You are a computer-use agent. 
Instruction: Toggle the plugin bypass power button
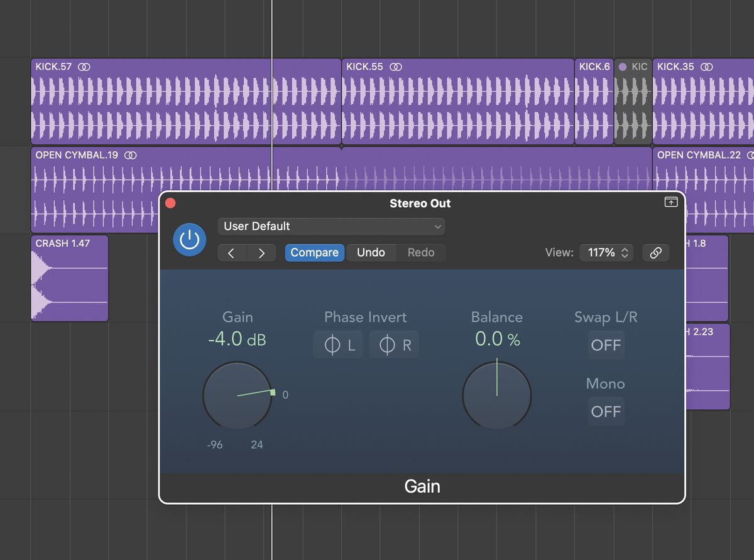click(x=188, y=239)
